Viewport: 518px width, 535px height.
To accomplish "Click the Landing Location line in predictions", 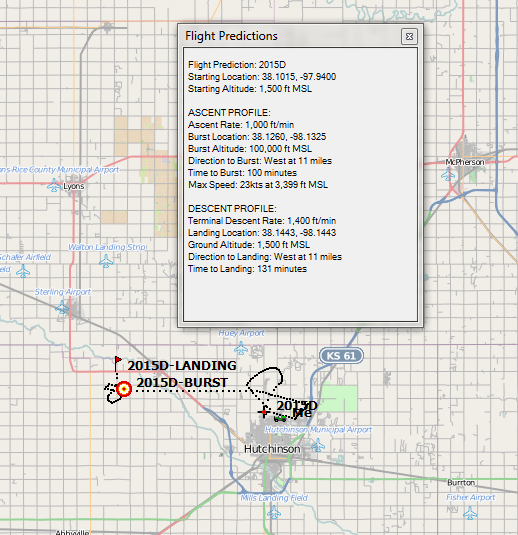I will coord(262,233).
